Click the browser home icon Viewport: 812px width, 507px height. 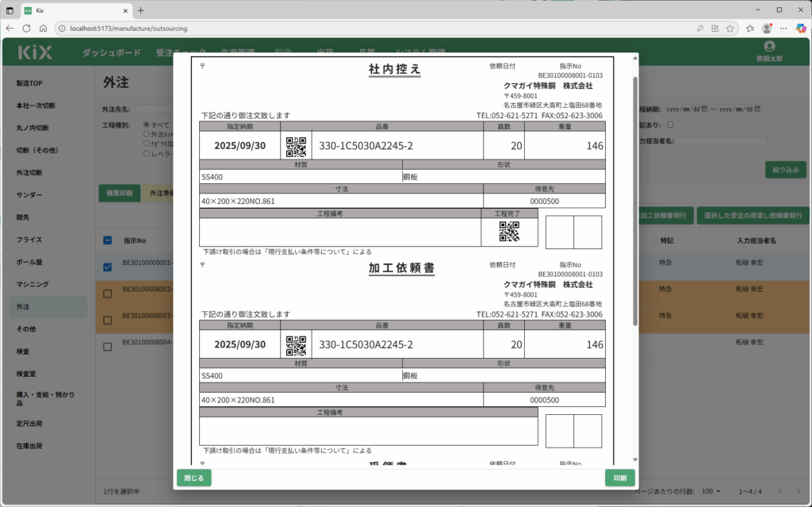pyautogui.click(x=43, y=28)
